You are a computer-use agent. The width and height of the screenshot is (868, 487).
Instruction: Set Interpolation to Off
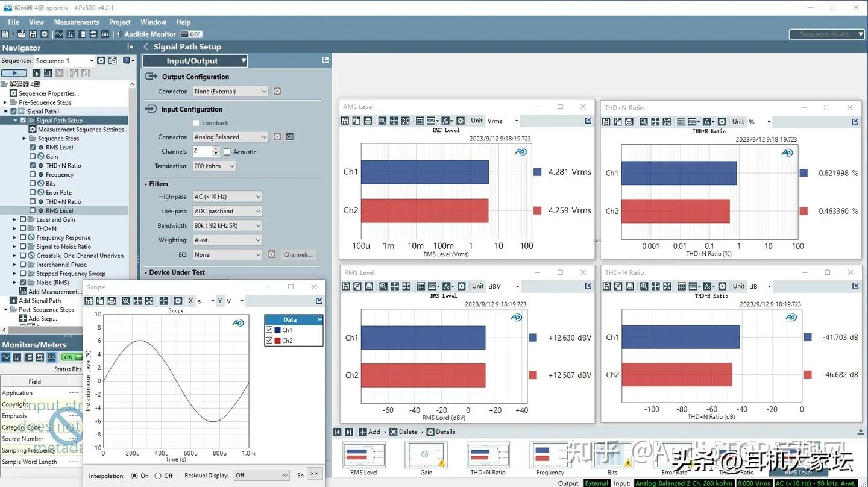(x=158, y=476)
